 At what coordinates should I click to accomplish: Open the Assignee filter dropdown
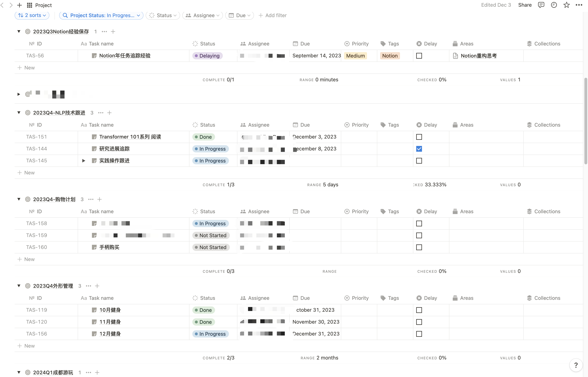[202, 15]
